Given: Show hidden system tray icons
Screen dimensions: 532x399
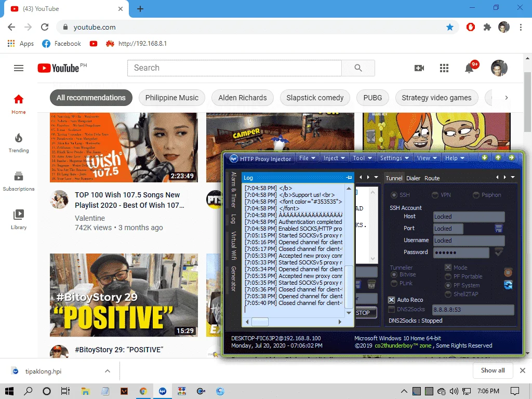Looking at the screenshot, I should (404, 391).
